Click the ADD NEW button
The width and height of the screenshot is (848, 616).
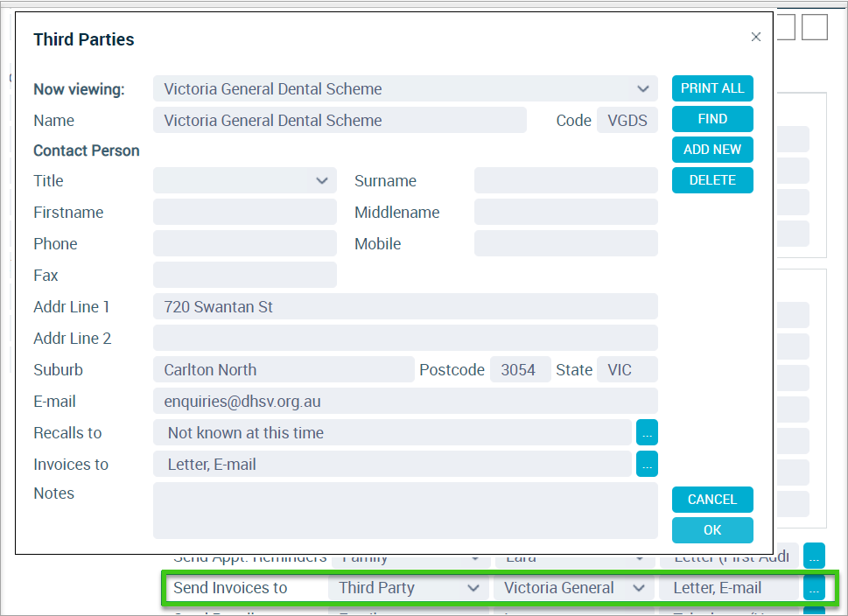[x=712, y=150]
